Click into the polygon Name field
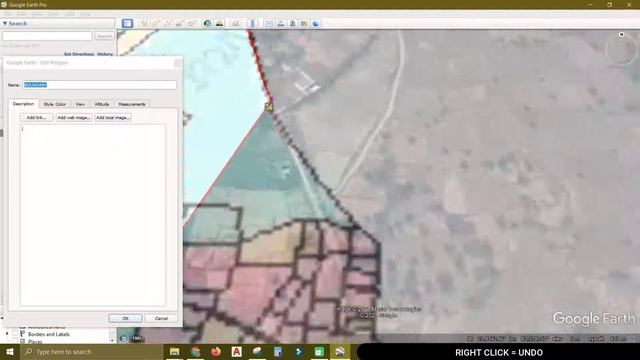640x360 pixels. click(x=100, y=85)
